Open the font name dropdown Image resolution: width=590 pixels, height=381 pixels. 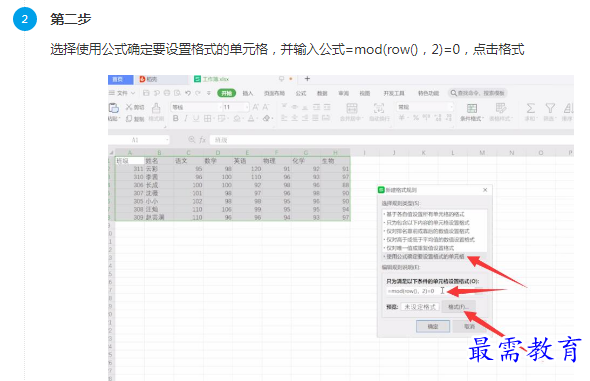tap(220, 107)
